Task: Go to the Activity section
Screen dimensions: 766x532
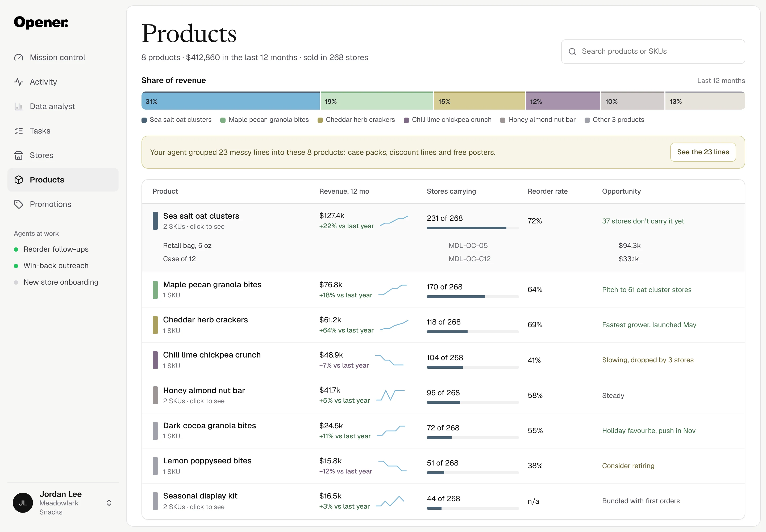Action: coord(63,82)
